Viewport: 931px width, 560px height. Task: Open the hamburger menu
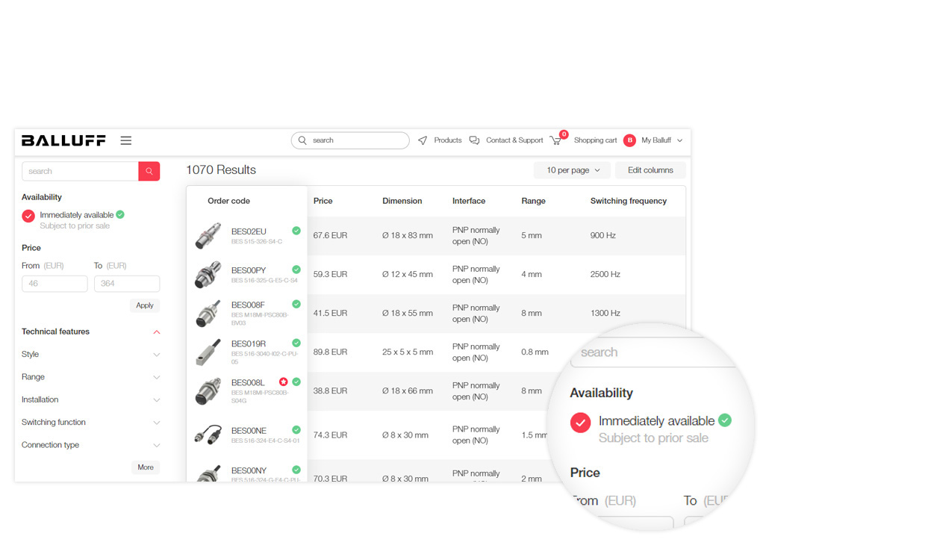[126, 140]
